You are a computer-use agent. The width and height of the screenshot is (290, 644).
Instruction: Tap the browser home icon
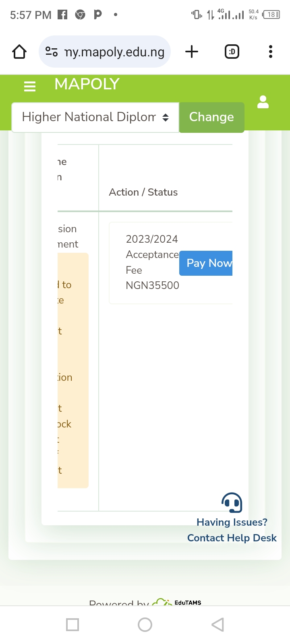(x=19, y=52)
